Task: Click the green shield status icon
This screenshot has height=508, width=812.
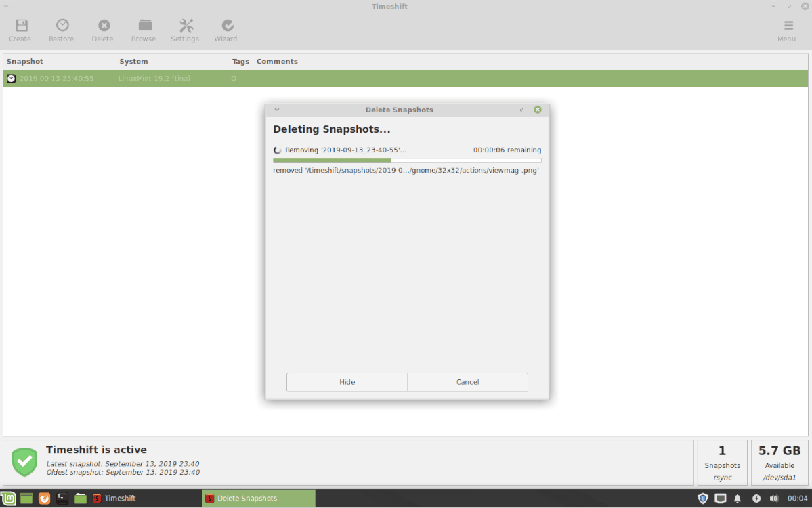Action: [24, 462]
